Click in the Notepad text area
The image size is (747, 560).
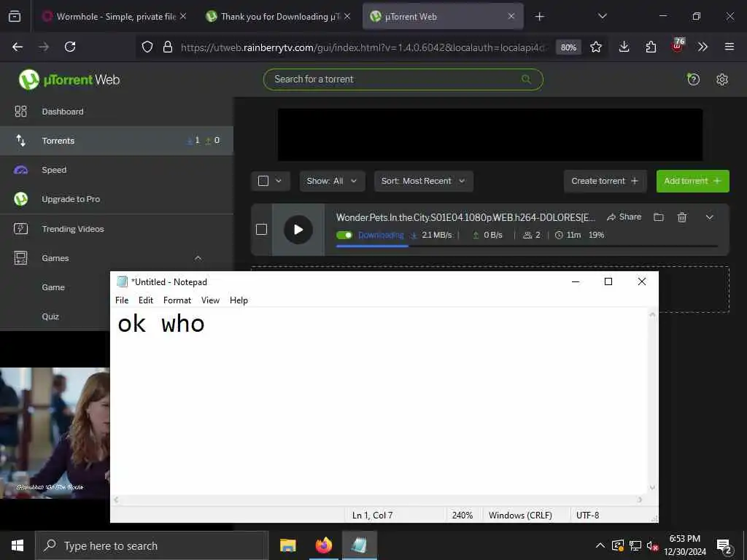(x=379, y=402)
